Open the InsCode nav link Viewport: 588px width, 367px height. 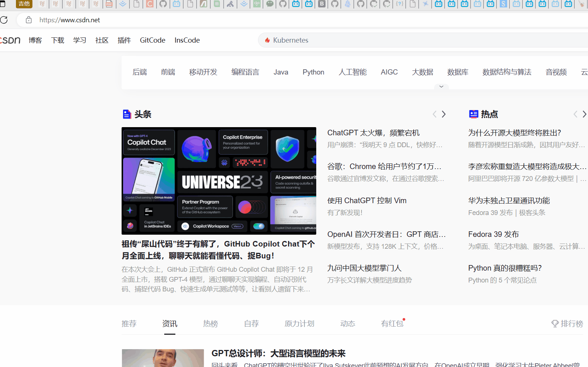(x=187, y=40)
